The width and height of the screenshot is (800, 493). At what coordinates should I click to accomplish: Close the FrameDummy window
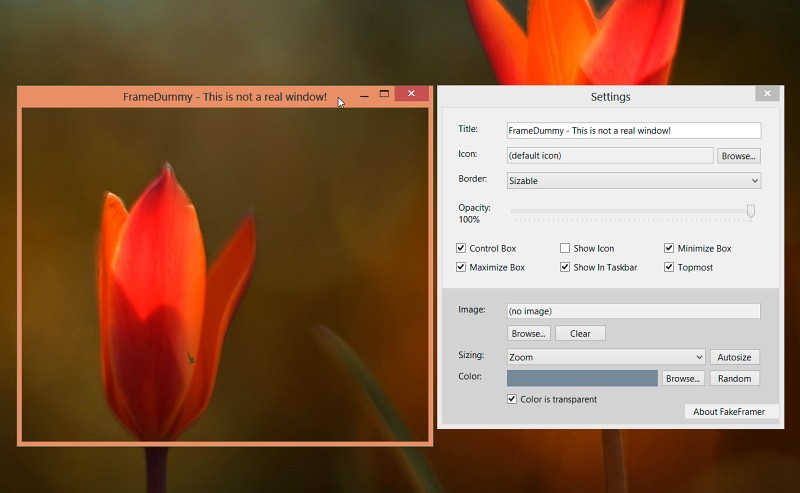[x=411, y=93]
